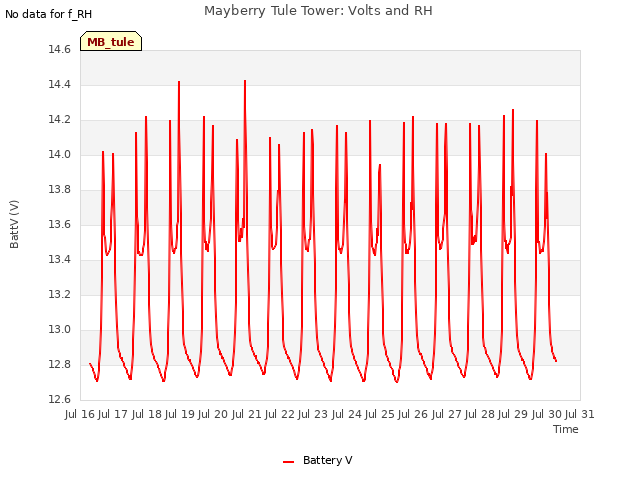
Task: Click the Jul 18 x-axis label
Action: pyautogui.click(x=146, y=414)
